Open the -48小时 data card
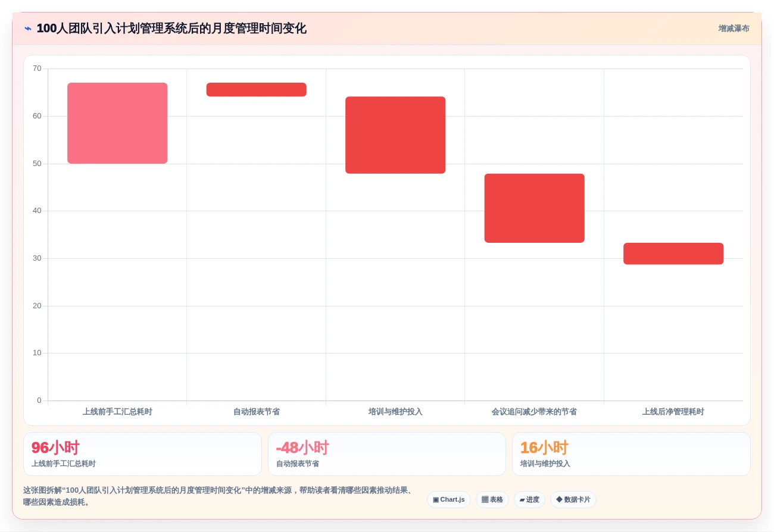 tap(387, 454)
